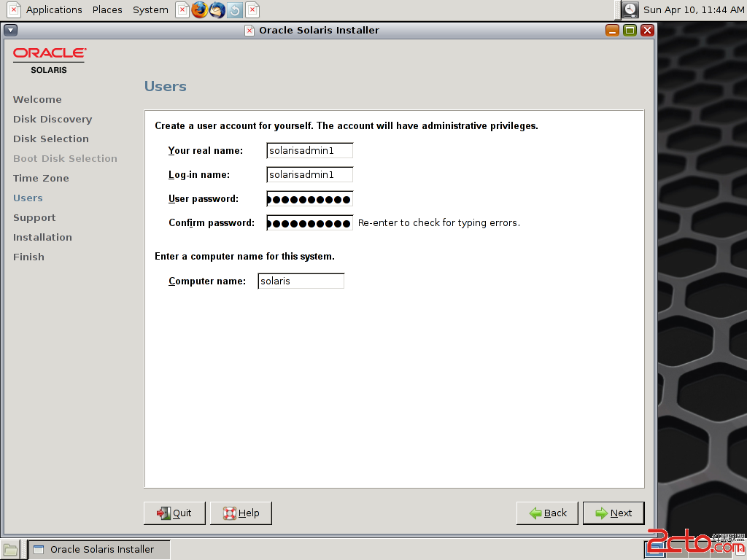747x560 pixels.
Task: Select Disk Selection step in sidebar
Action: (x=51, y=139)
